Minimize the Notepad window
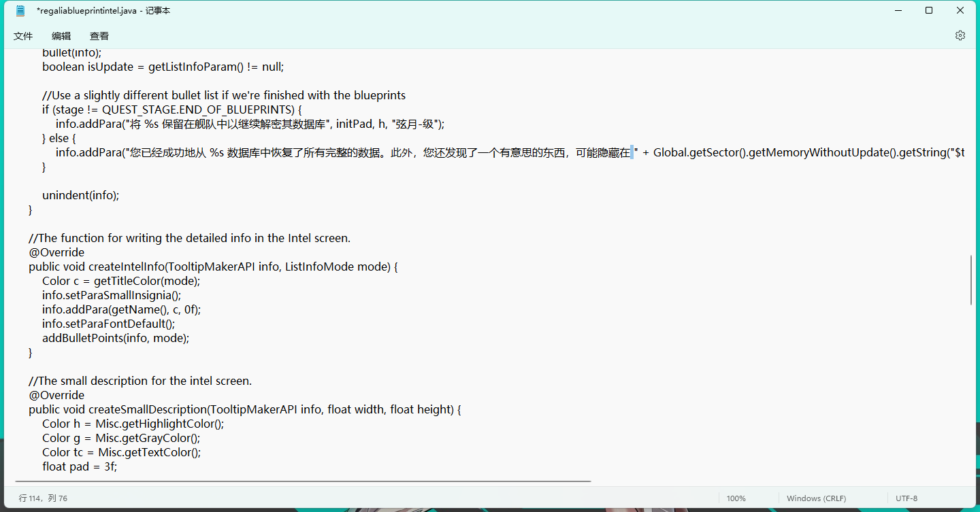 [898, 11]
